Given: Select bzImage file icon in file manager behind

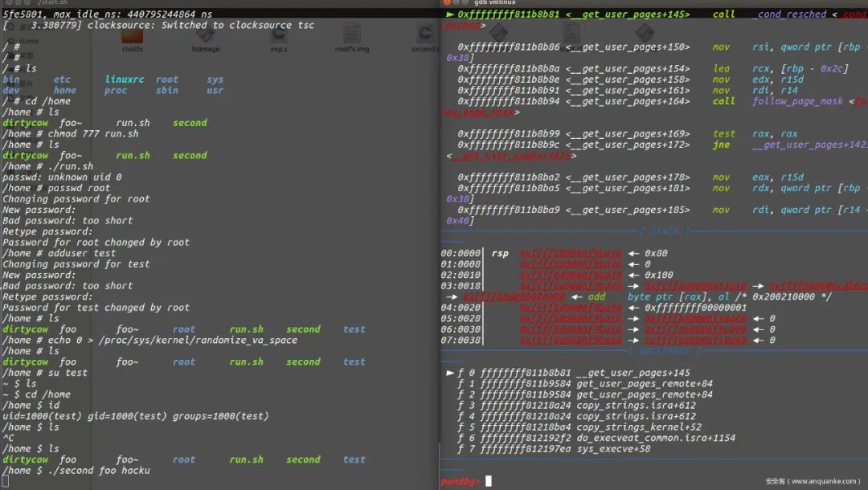Looking at the screenshot, I should click(x=206, y=35).
